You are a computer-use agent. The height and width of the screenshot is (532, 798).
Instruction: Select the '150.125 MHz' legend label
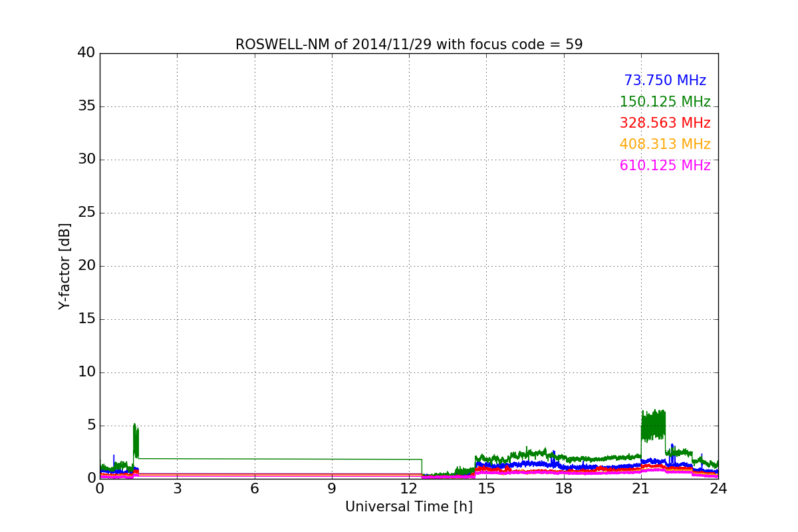(x=665, y=102)
